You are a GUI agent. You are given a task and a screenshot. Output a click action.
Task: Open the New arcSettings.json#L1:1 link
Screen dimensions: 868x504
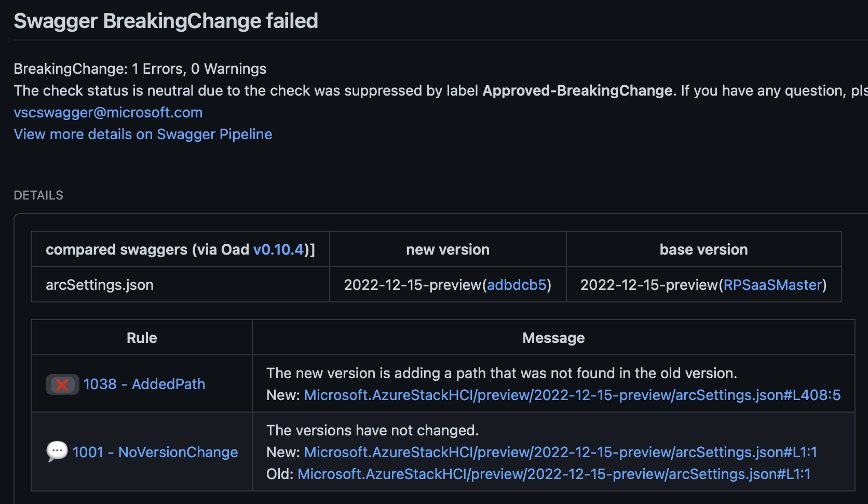561,452
